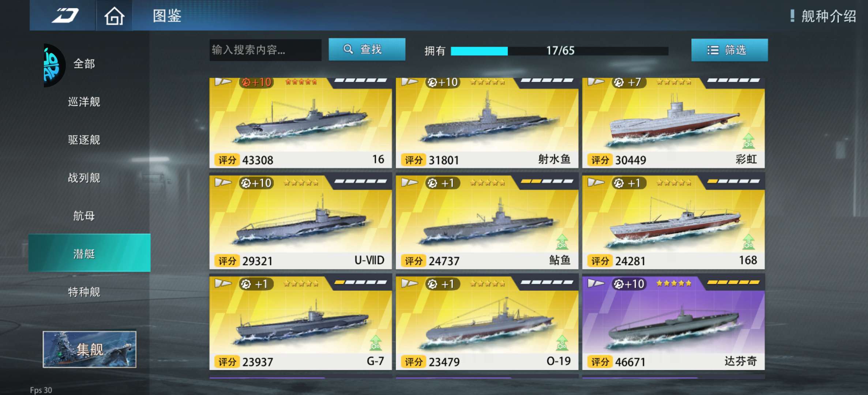
Task: Switch to the 战列舰 category
Action: pos(84,178)
